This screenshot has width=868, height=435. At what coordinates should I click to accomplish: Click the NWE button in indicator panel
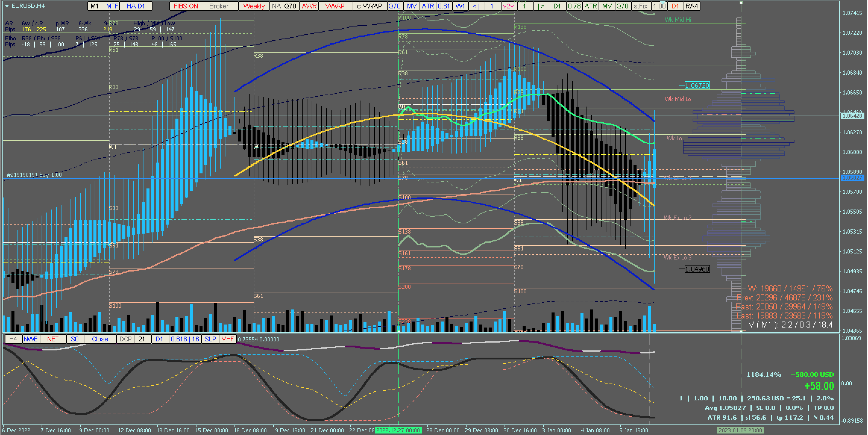click(31, 339)
